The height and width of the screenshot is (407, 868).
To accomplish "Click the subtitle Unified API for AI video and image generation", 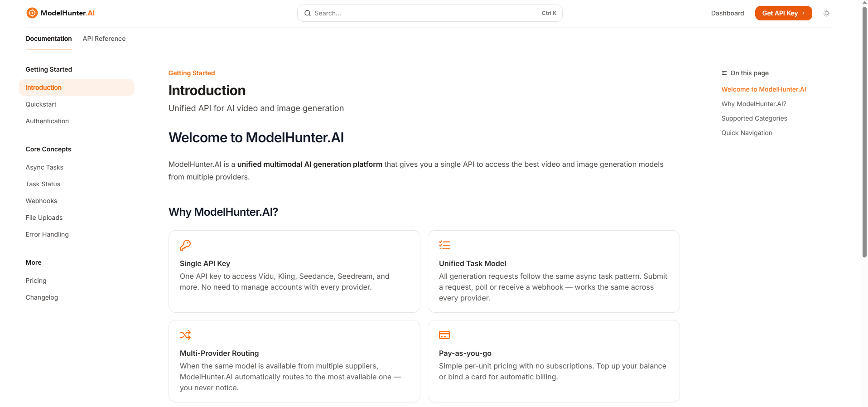I will click(x=256, y=108).
